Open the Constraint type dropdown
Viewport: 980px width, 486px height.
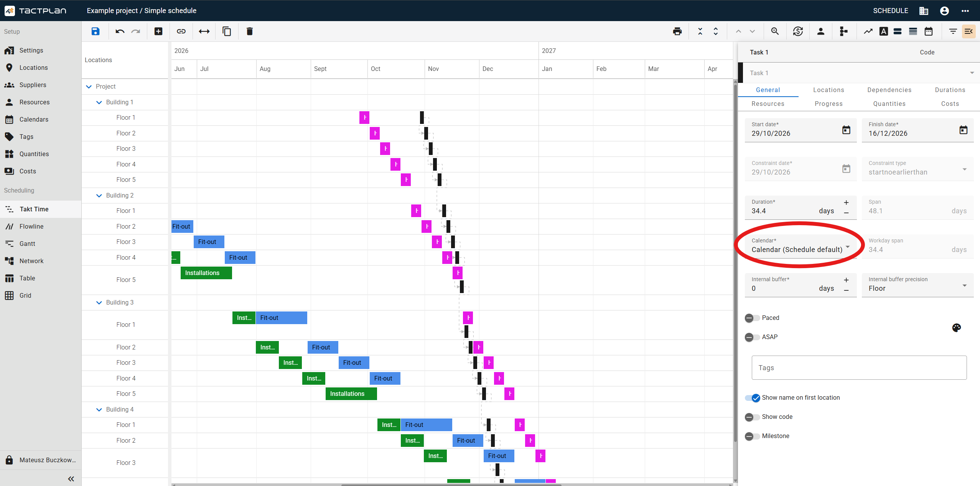(918, 169)
